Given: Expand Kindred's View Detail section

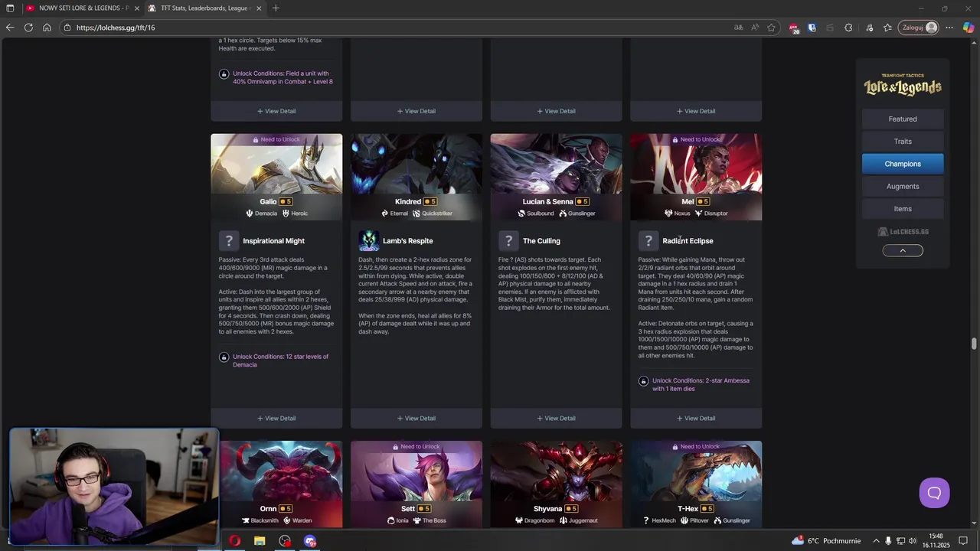Looking at the screenshot, I should pyautogui.click(x=416, y=418).
